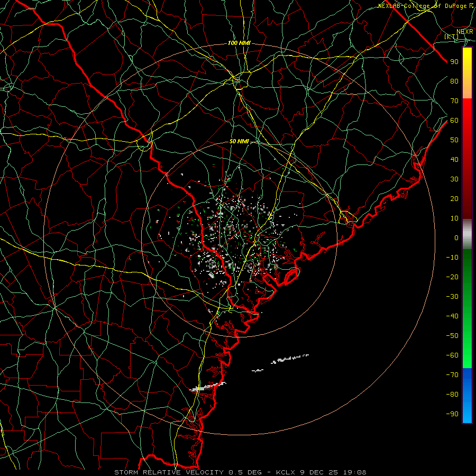Click the "0.5 DEG" elevation text

244,472
